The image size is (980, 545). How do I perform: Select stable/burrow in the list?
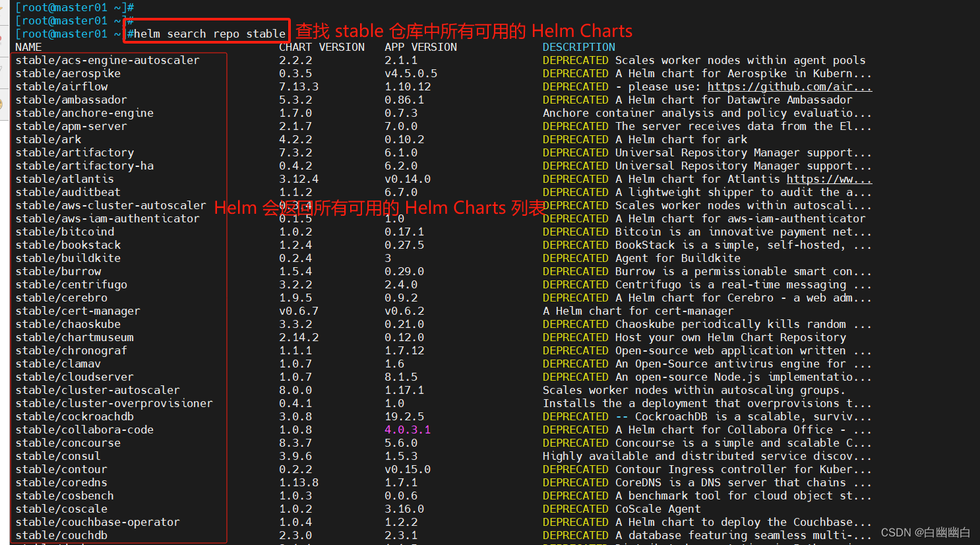click(x=58, y=271)
